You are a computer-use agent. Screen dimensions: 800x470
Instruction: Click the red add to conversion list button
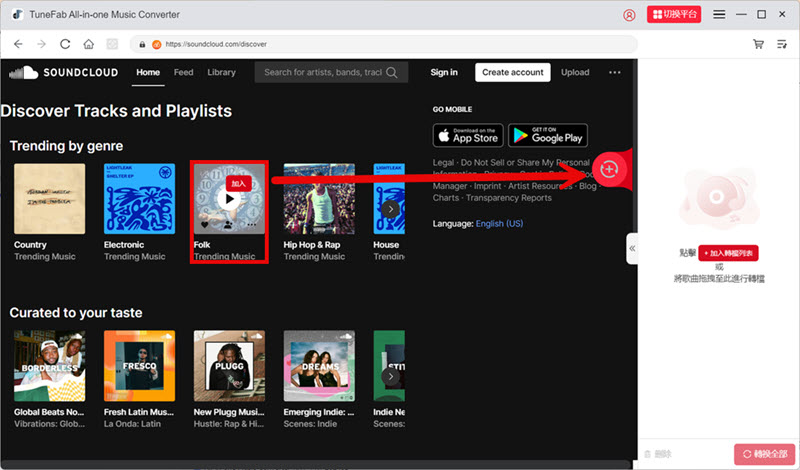(728, 253)
